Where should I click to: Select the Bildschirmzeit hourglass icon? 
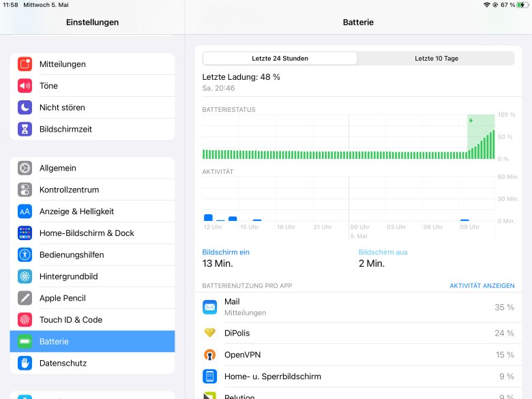pyautogui.click(x=25, y=129)
